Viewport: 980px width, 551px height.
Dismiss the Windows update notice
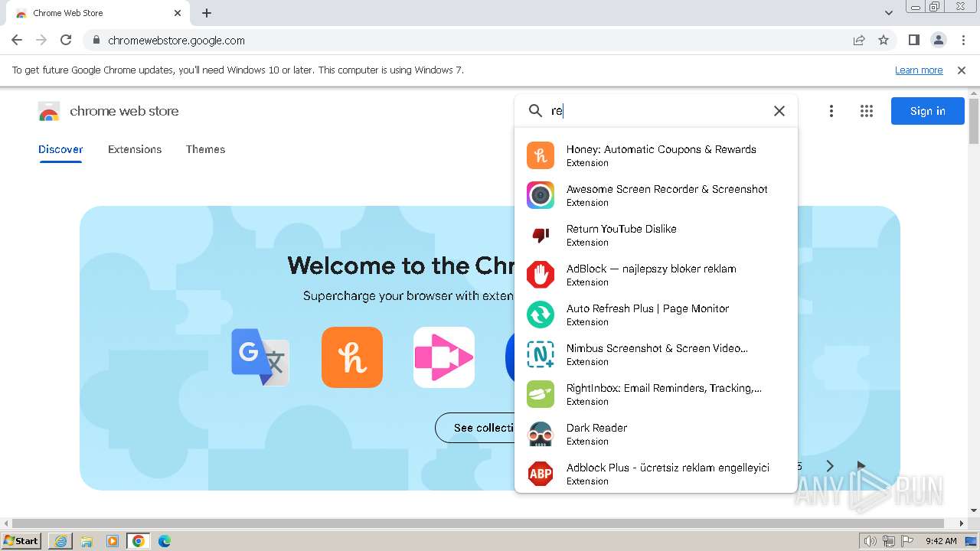[x=962, y=70]
